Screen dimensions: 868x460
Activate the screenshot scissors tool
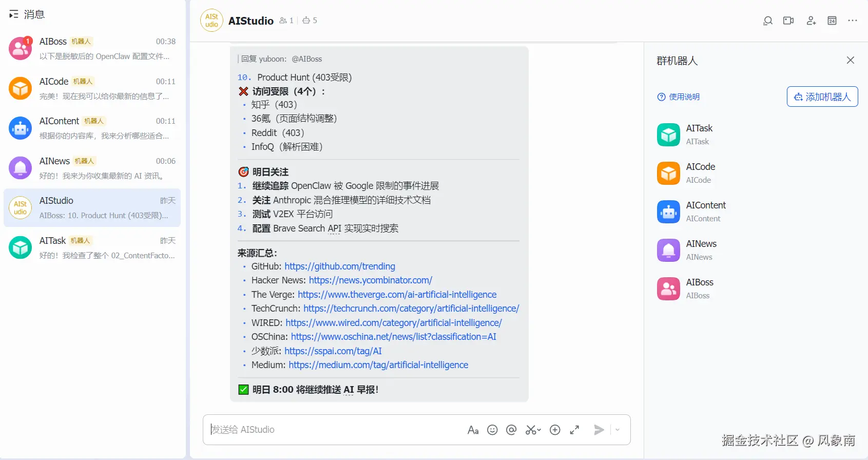533,430
